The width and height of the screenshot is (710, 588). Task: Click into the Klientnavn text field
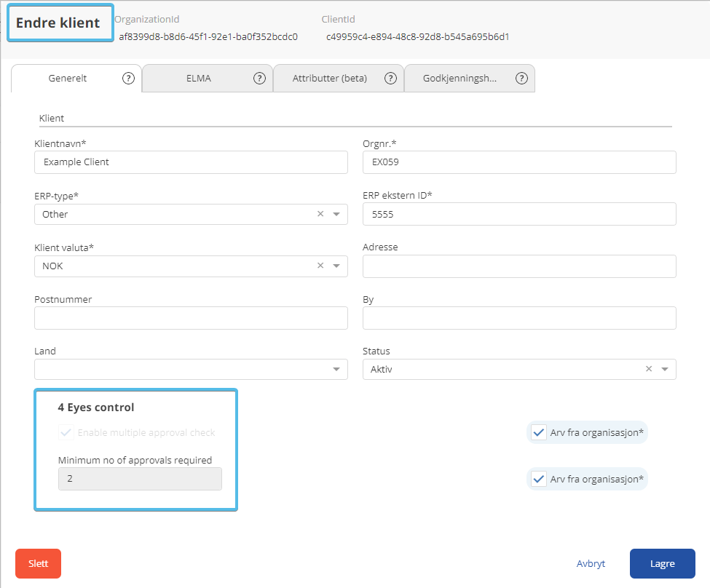point(191,162)
